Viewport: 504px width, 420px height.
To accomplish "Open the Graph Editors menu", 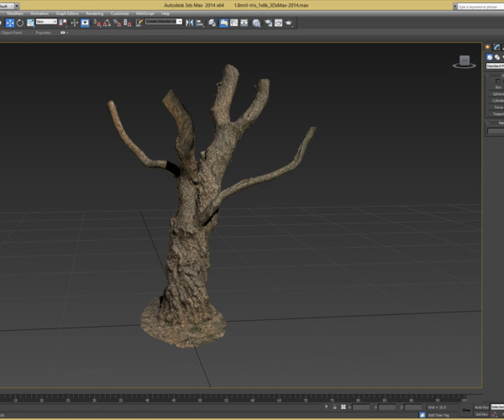I will point(67,13).
